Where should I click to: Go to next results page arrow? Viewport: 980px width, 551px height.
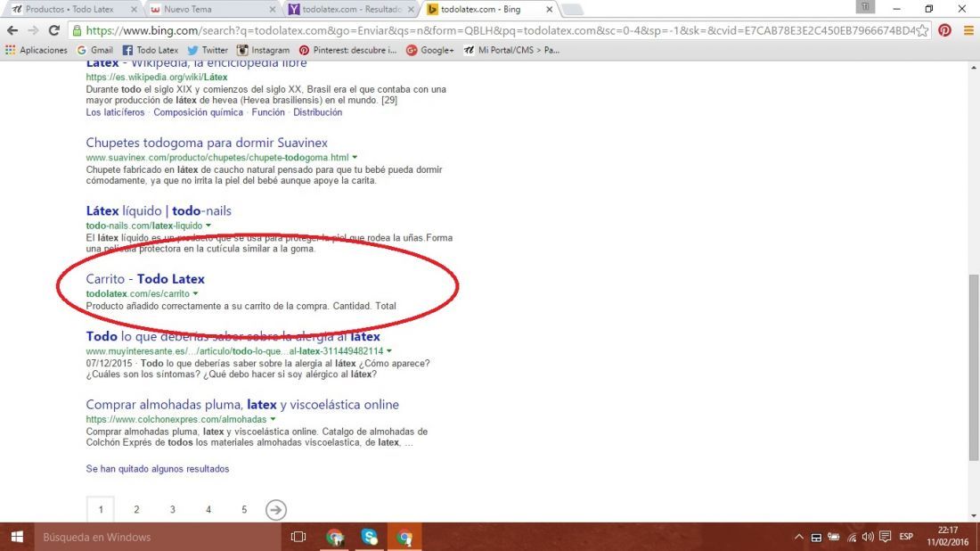tap(275, 510)
